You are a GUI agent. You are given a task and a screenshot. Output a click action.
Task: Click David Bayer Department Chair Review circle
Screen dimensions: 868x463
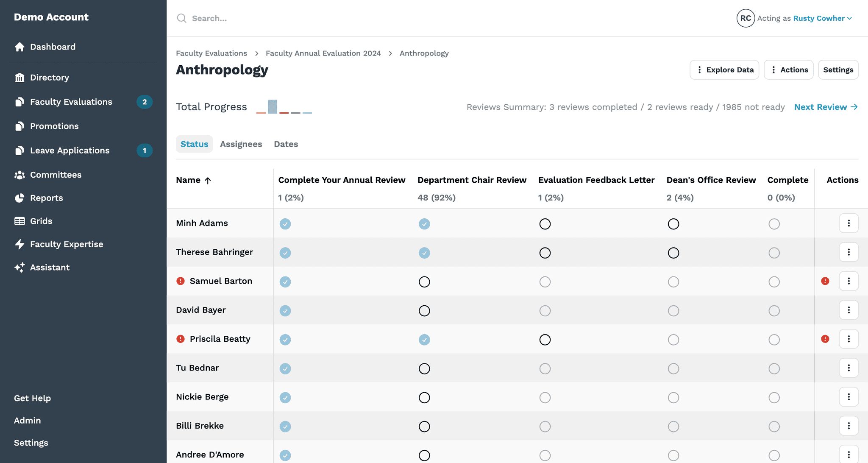(x=424, y=311)
